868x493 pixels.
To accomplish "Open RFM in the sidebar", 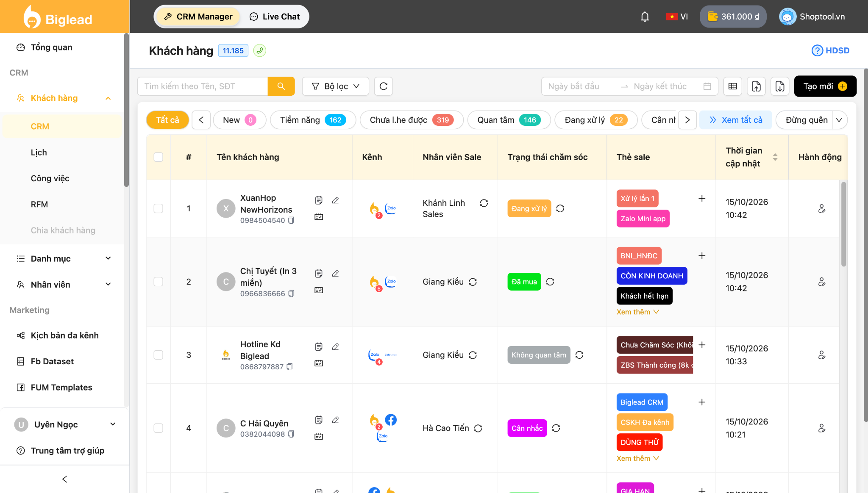I will [x=39, y=204].
